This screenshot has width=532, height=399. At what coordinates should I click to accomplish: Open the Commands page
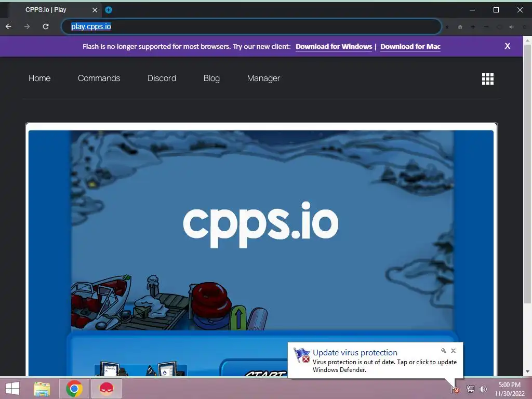coord(99,78)
